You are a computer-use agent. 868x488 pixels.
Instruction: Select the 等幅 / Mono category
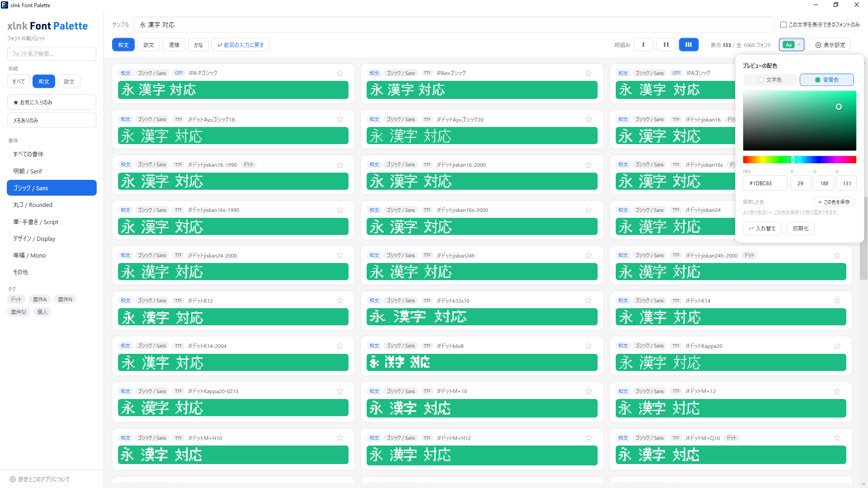click(x=52, y=255)
